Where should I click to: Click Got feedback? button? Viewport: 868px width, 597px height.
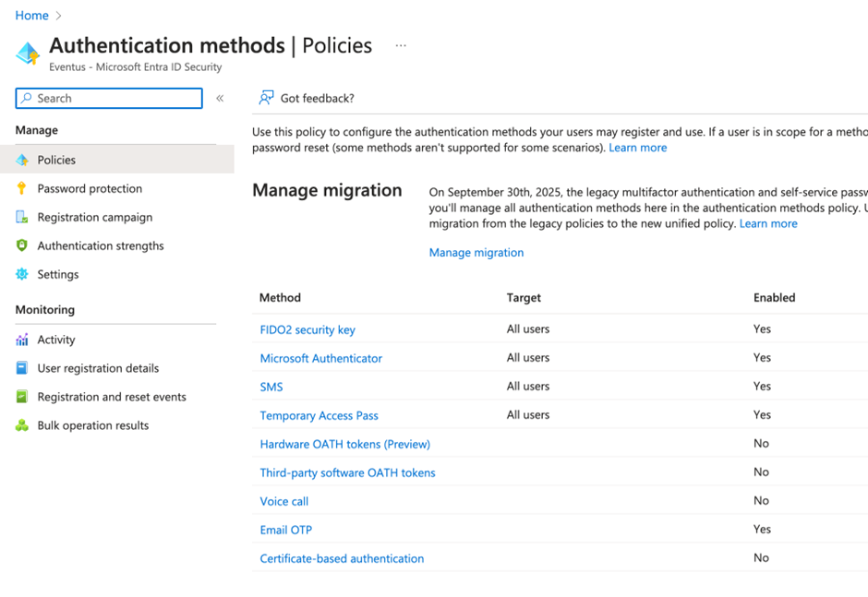[307, 98]
